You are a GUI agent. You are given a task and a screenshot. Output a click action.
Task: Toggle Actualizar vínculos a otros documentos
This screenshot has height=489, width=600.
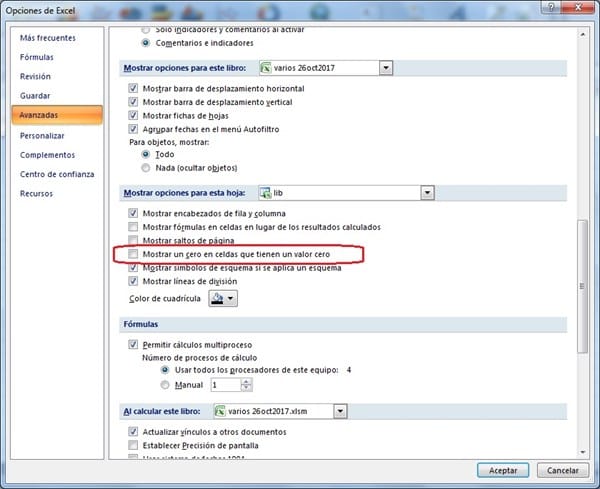click(x=133, y=432)
